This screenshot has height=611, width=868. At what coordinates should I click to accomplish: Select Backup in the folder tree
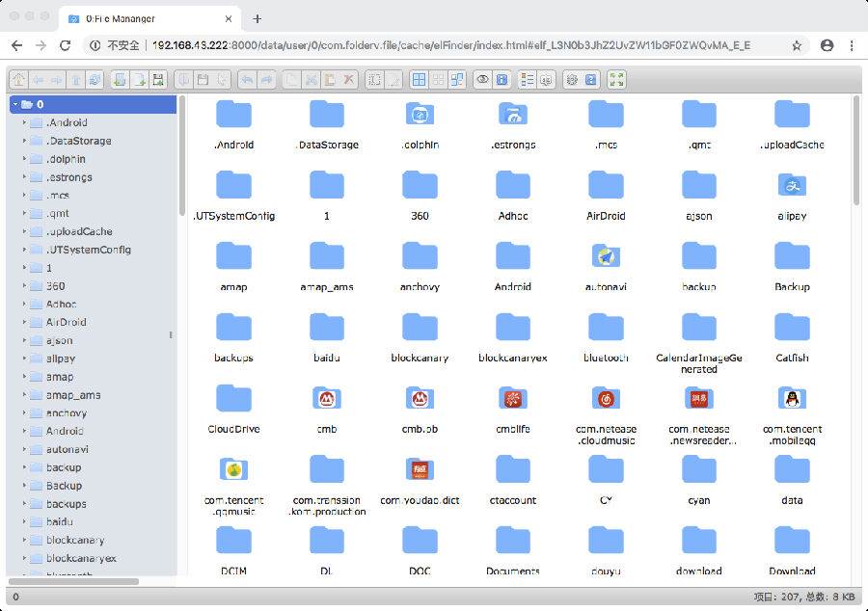(65, 486)
